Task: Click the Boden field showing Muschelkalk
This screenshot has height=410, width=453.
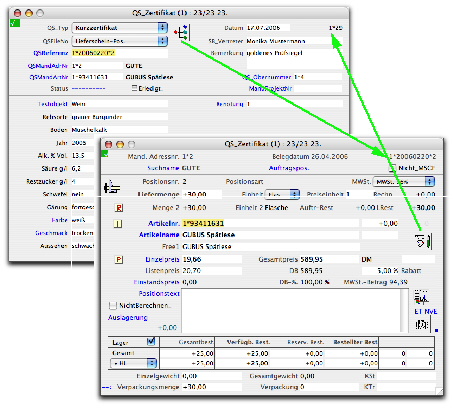Action: click(x=120, y=130)
